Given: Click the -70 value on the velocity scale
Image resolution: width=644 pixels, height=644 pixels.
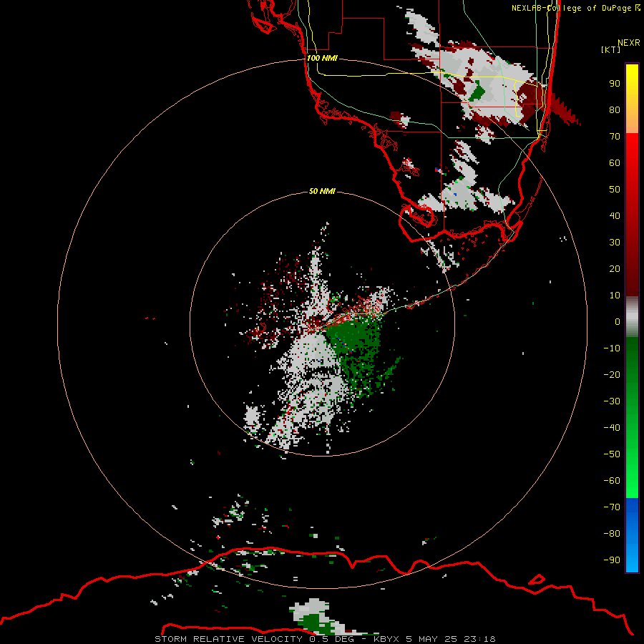Looking at the screenshot, I should (612, 507).
